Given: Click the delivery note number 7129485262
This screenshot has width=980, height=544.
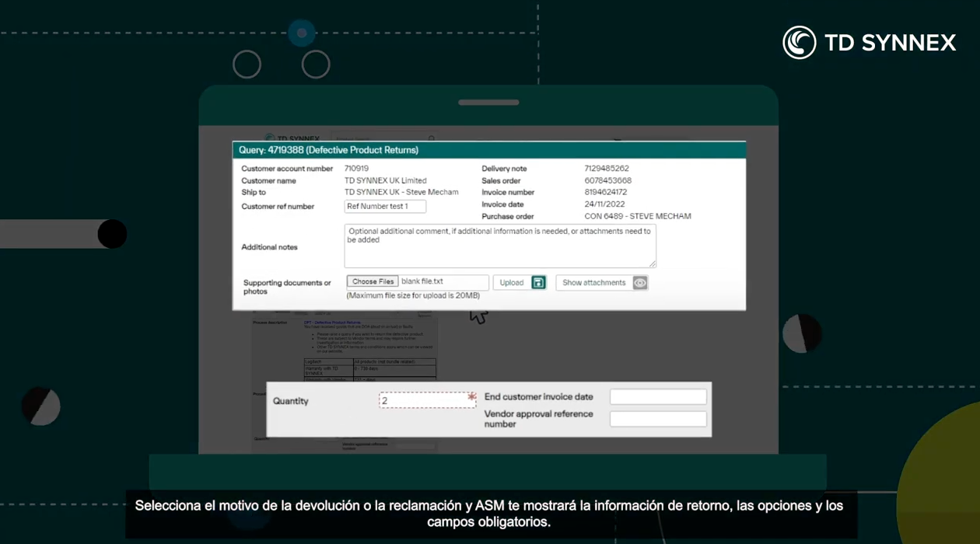Looking at the screenshot, I should pos(607,169).
